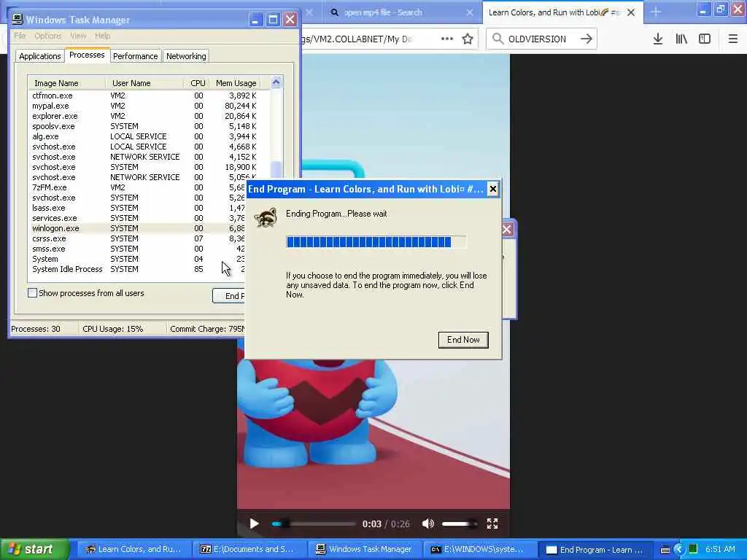Click the keyboard tray icon
The width and height of the screenshot is (747, 560).
pyautogui.click(x=665, y=550)
